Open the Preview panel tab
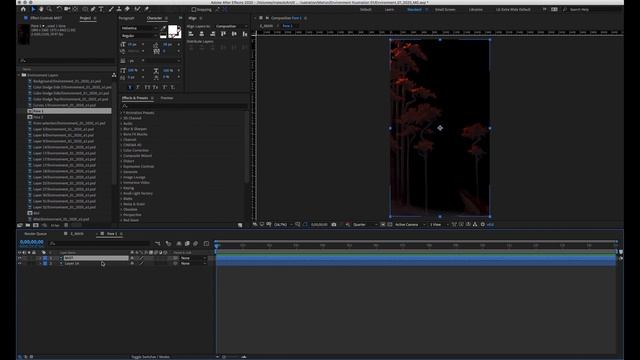640x360 pixels. click(x=167, y=98)
